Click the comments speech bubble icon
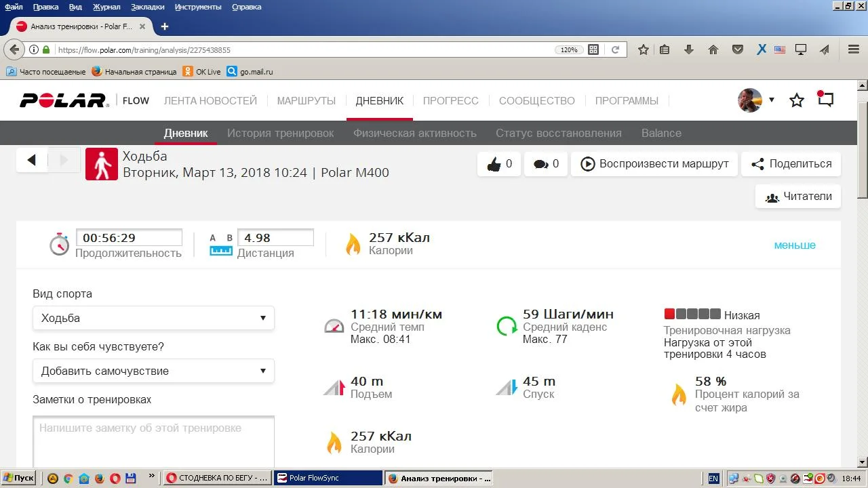This screenshot has height=488, width=868. point(540,164)
